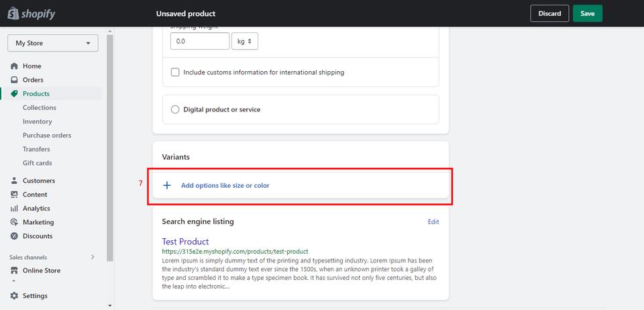
Task: Click the Analytics bar chart icon
Action: click(14, 208)
